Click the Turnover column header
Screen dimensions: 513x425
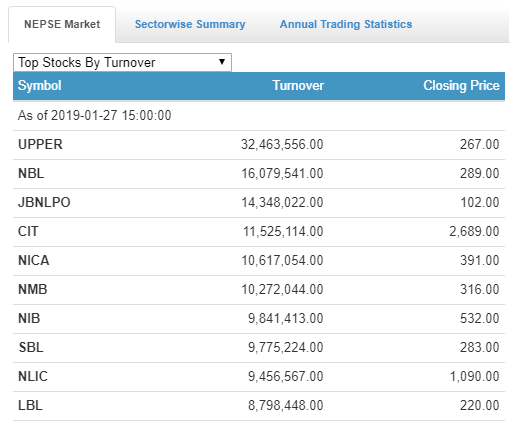tap(298, 85)
